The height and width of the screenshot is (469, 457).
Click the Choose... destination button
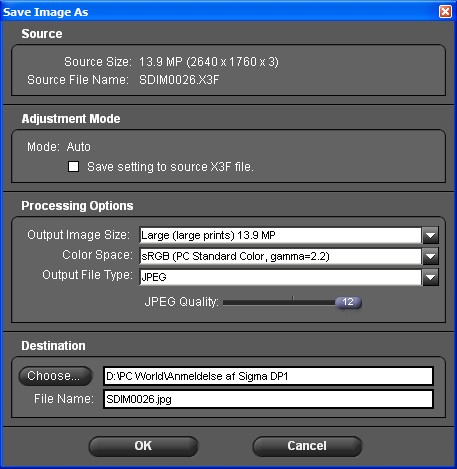(x=55, y=376)
